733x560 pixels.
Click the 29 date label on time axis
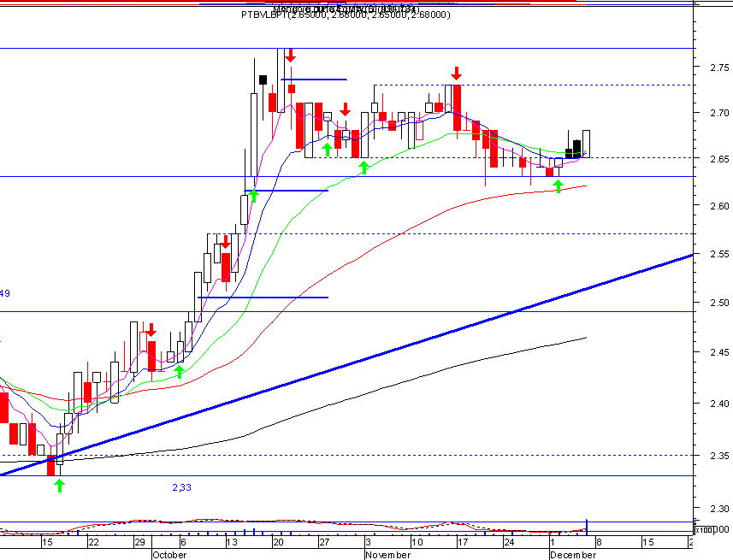point(139,542)
